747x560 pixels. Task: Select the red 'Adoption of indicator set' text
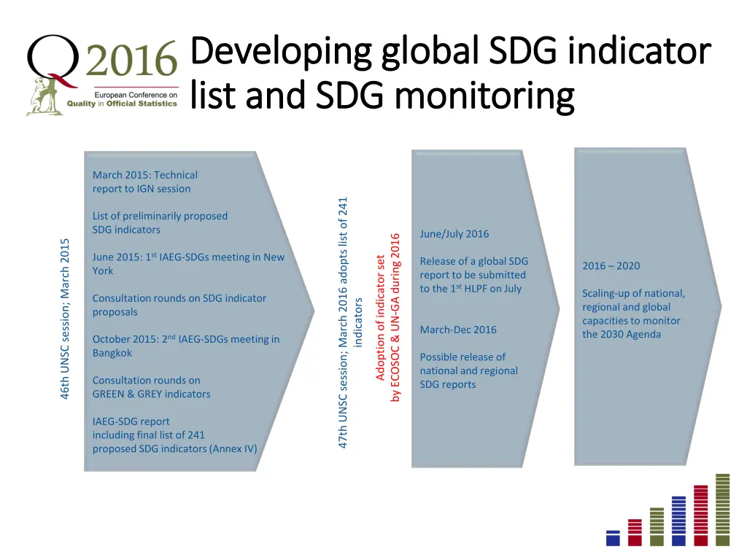(x=379, y=317)
